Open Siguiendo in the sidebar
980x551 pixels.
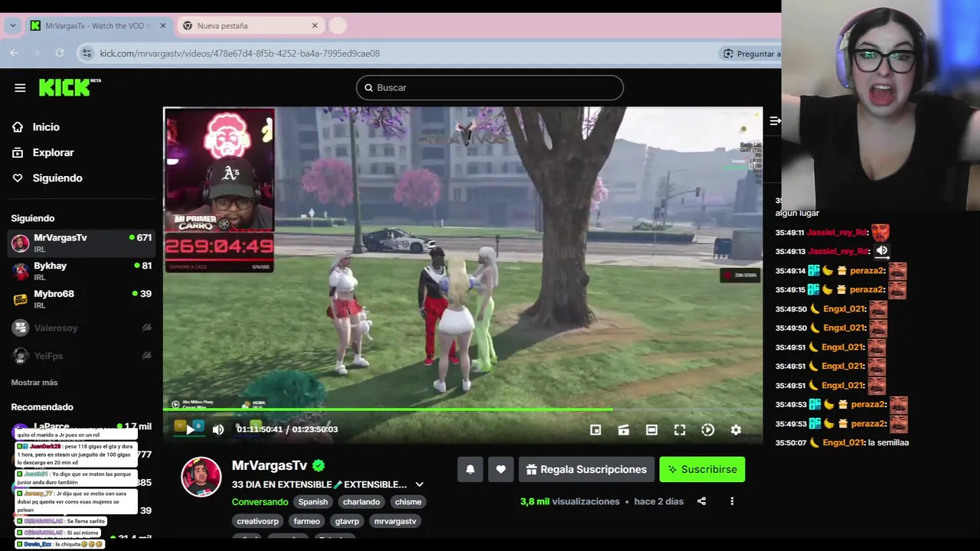[x=57, y=178]
